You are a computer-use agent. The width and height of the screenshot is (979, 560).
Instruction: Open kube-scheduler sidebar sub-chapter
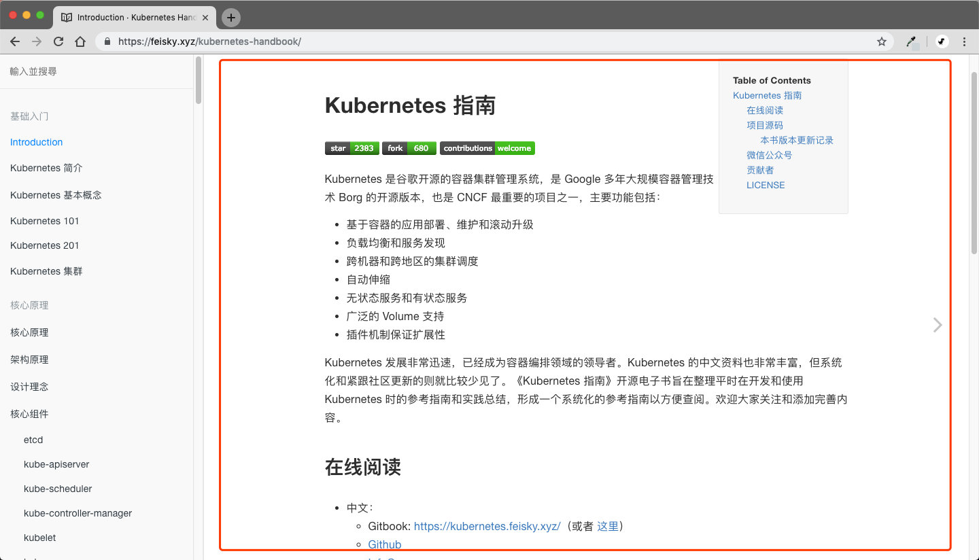pos(58,489)
